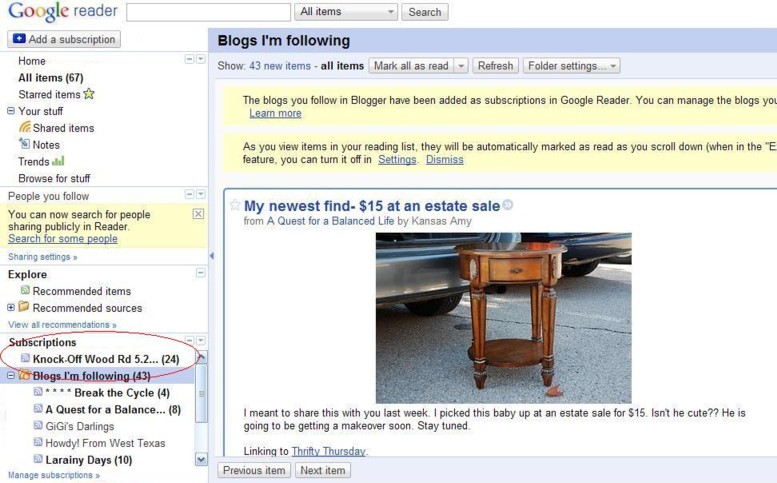Show 43 new items only
This screenshot has width=777, height=483.
coord(280,66)
